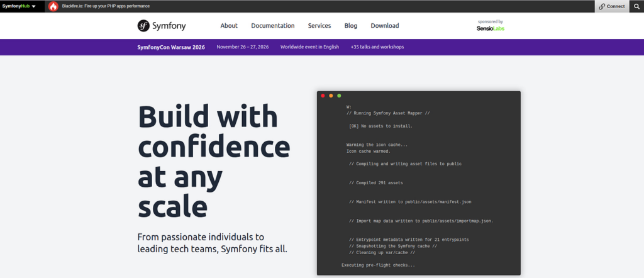Click the red terminal window dot
The height and width of the screenshot is (278, 644).
point(323,96)
